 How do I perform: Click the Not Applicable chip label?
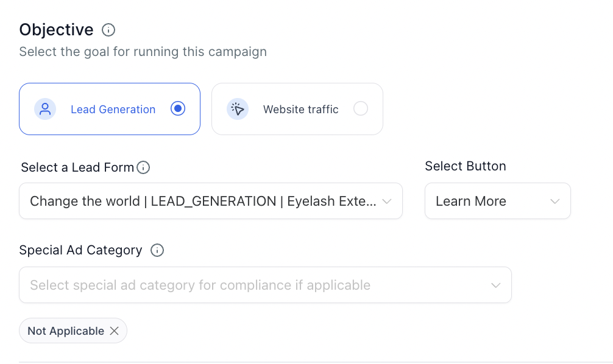coord(66,331)
